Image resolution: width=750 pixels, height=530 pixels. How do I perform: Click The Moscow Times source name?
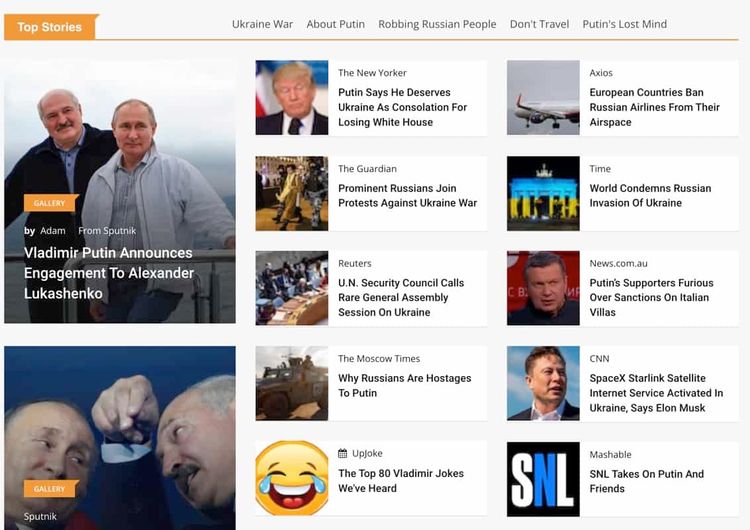[x=379, y=358]
